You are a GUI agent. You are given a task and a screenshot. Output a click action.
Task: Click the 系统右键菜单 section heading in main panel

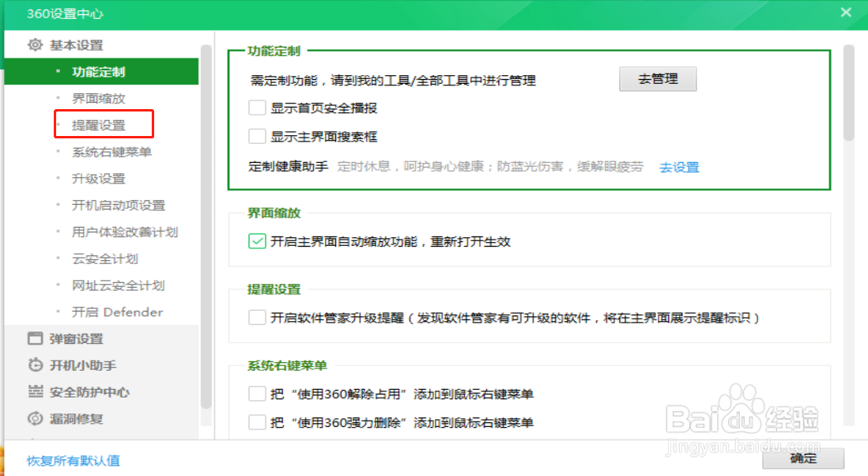[x=287, y=365]
